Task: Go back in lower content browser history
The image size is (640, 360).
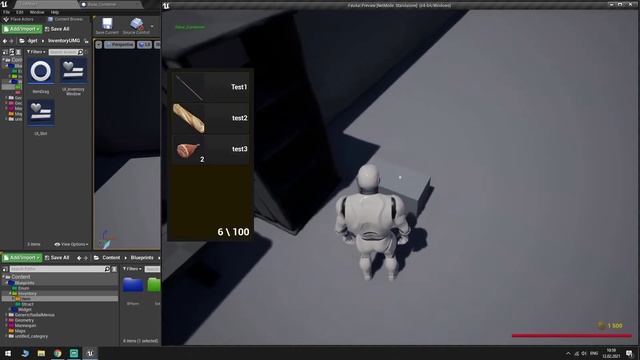Action: (x=79, y=258)
